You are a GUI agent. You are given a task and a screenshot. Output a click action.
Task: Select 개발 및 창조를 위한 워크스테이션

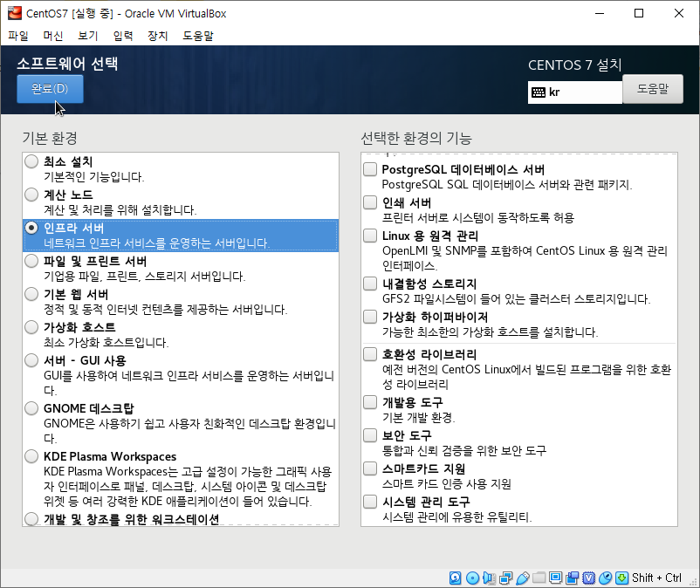coord(31,519)
